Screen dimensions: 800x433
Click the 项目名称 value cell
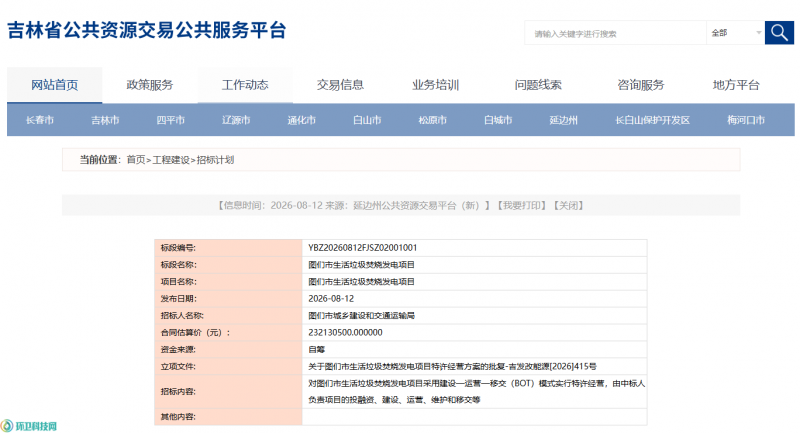(x=474, y=282)
